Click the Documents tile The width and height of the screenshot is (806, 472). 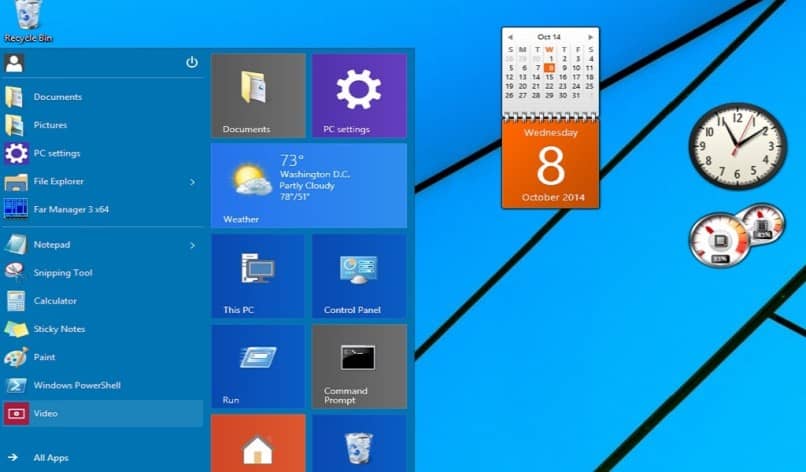click(x=259, y=96)
